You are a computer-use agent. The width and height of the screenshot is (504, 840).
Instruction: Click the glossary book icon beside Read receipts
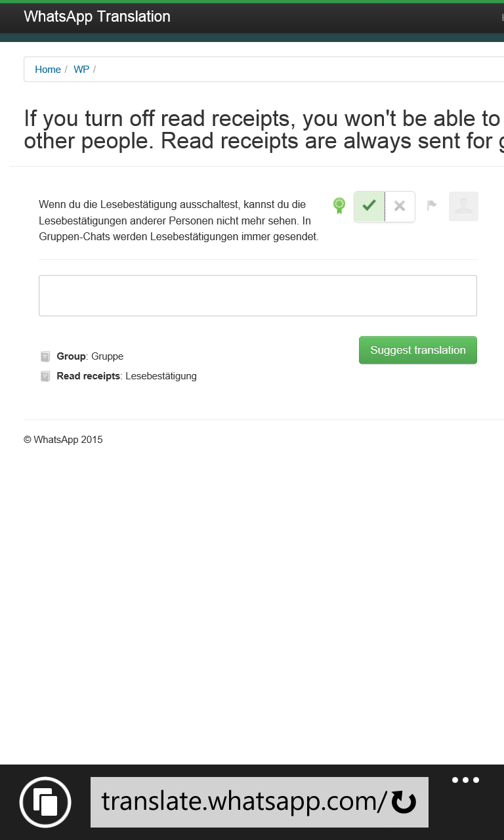(x=45, y=377)
